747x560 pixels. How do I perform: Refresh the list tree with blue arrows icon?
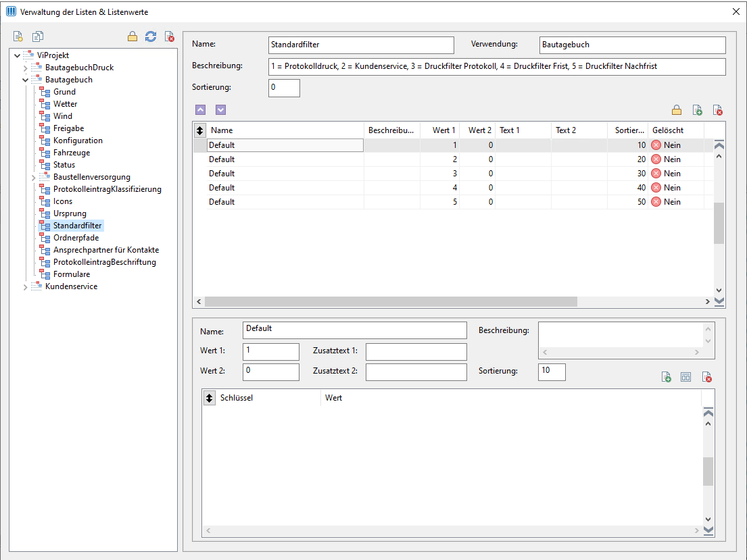tap(151, 36)
